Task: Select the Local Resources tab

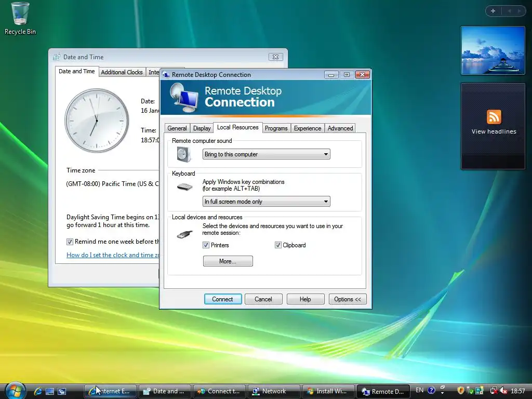Action: (x=237, y=127)
